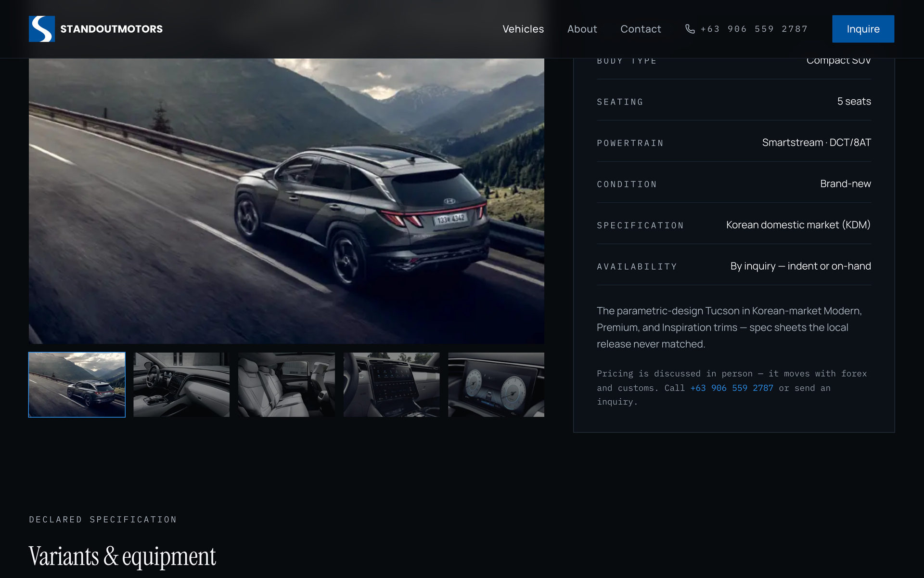Select the grey seats thumbnail
This screenshot has width=924, height=578.
point(286,384)
